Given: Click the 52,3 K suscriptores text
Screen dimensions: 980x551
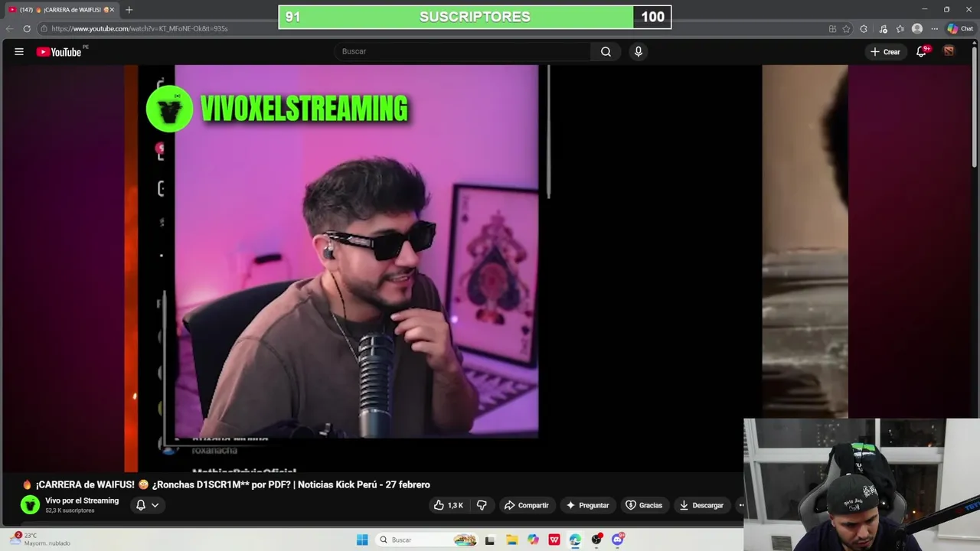Looking at the screenshot, I should tap(70, 510).
